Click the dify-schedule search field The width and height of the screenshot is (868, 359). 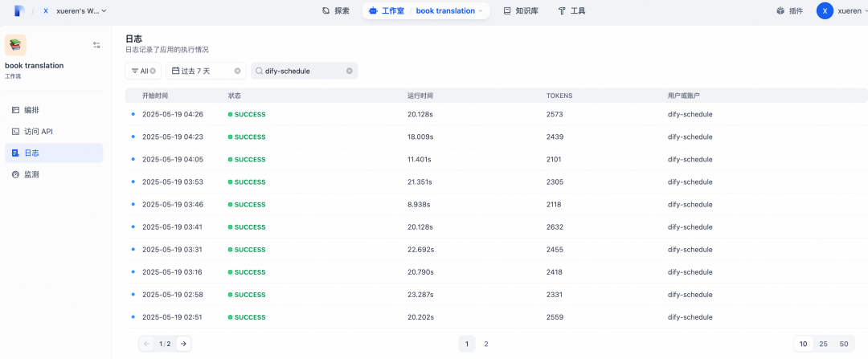(304, 71)
